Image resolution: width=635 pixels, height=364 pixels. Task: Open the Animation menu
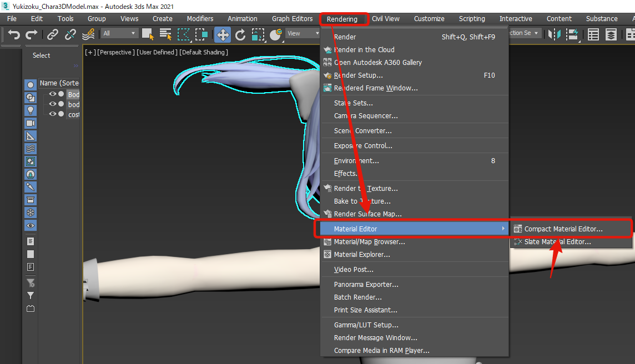click(x=242, y=19)
